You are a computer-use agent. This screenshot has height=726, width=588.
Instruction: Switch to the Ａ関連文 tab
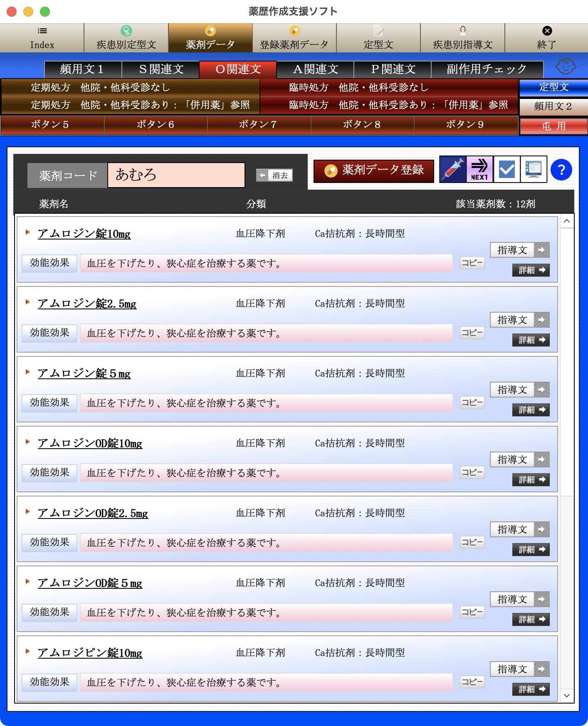click(315, 69)
